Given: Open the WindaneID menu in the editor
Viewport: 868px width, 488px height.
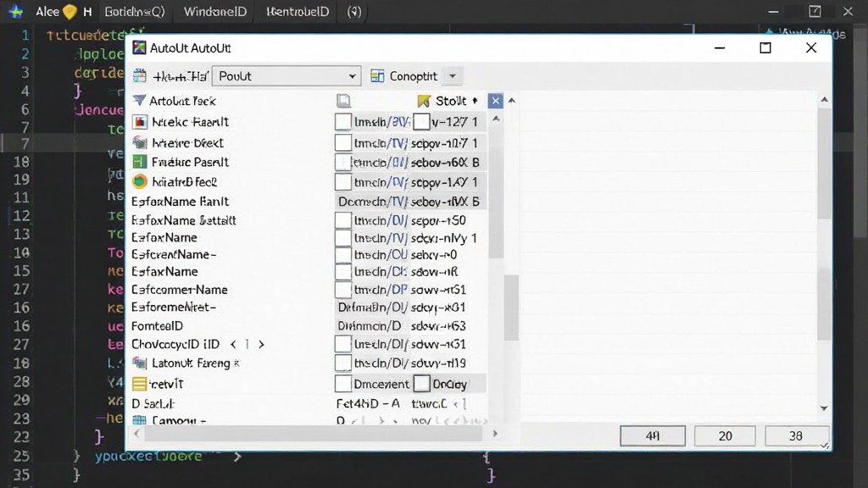Looking at the screenshot, I should [214, 12].
